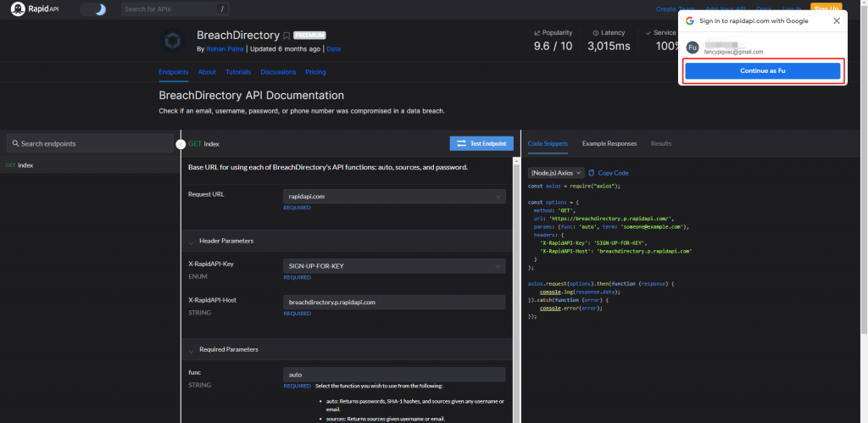868x423 pixels.
Task: Close the Google sign-in popup
Action: tap(836, 20)
